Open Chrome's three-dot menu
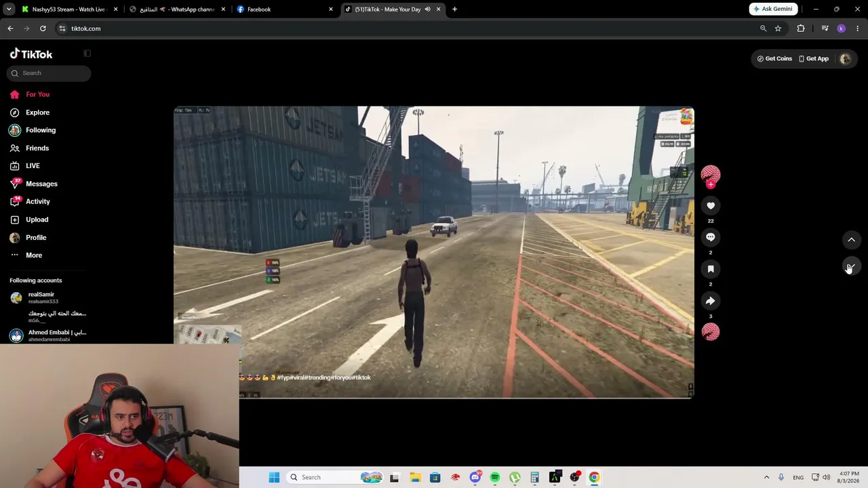 point(858,28)
